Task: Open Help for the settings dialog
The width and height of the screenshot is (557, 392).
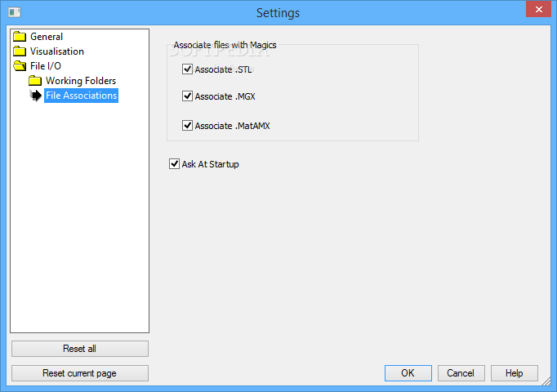Action: tap(515, 373)
